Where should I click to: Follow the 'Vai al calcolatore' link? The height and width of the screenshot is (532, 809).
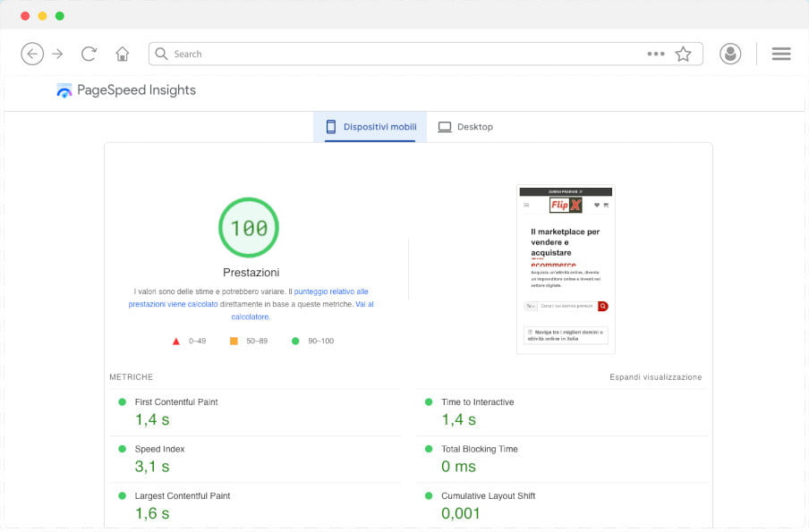click(x=364, y=304)
